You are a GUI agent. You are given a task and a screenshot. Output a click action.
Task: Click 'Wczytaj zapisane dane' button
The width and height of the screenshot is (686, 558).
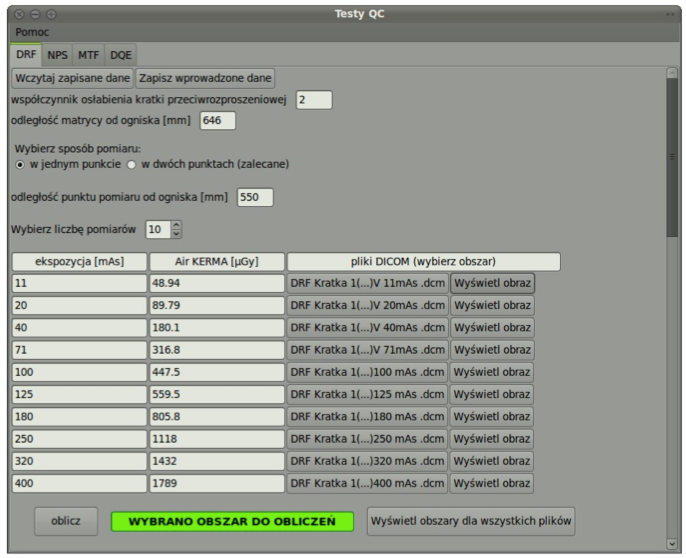click(x=72, y=77)
